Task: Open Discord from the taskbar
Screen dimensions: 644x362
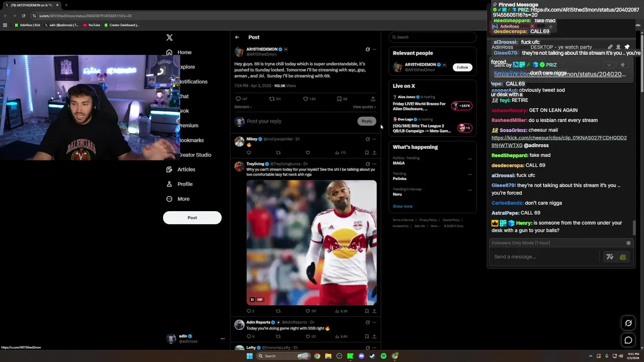Action: point(361,356)
